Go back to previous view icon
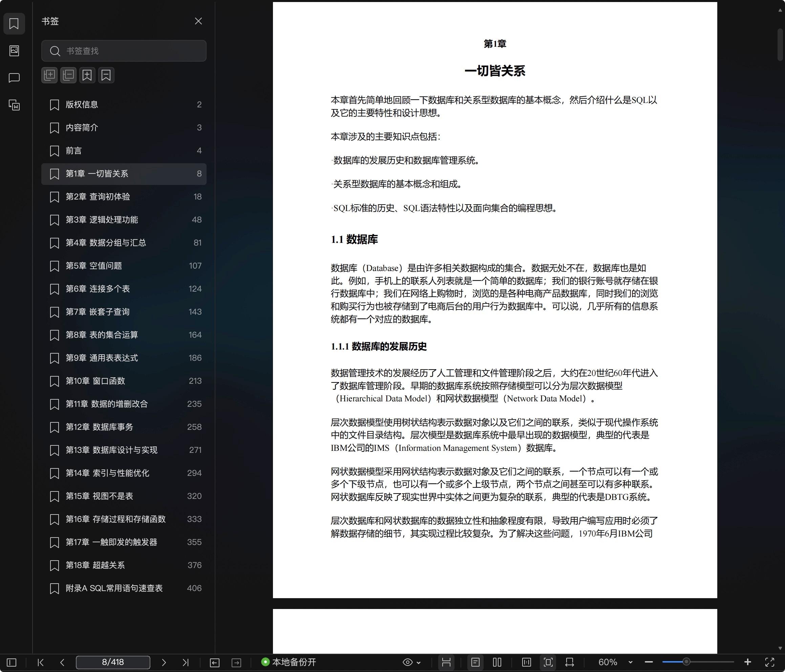The width and height of the screenshot is (785, 672). click(214, 662)
